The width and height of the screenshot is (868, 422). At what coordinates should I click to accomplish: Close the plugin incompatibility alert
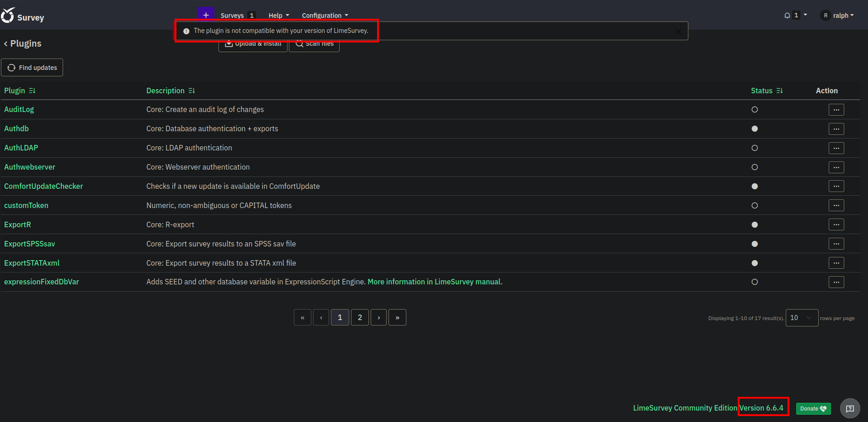coord(678,31)
